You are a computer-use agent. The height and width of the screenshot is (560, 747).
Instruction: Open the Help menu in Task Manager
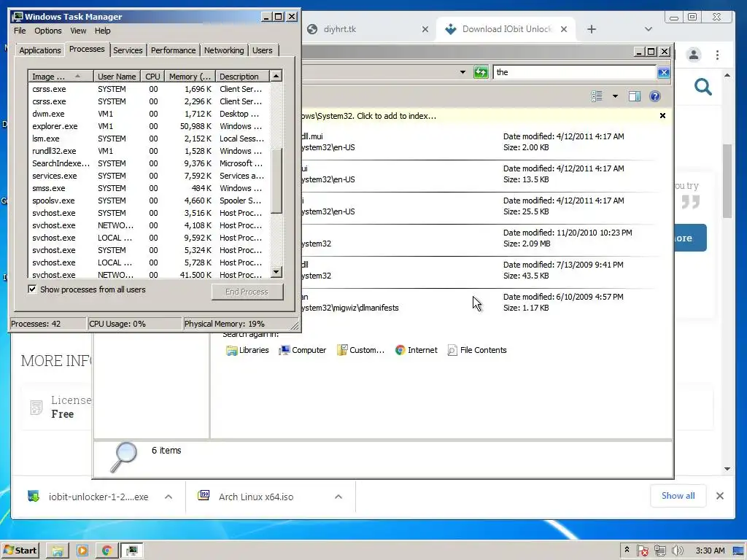click(102, 31)
